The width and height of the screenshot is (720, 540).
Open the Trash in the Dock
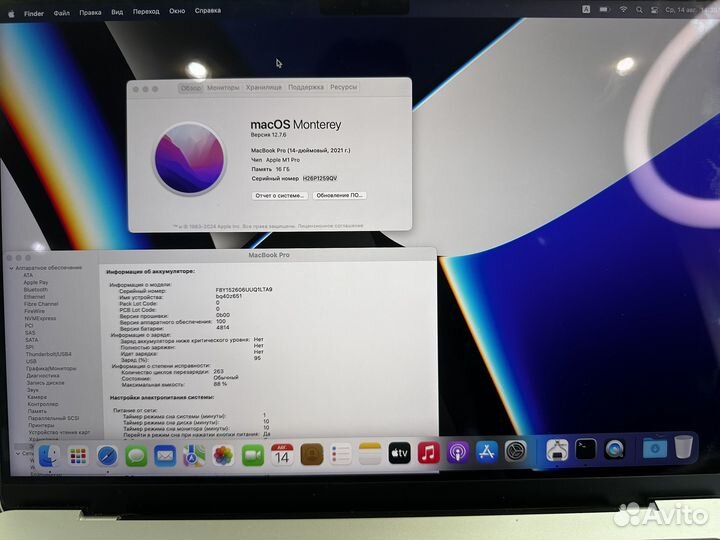pyautogui.click(x=683, y=447)
